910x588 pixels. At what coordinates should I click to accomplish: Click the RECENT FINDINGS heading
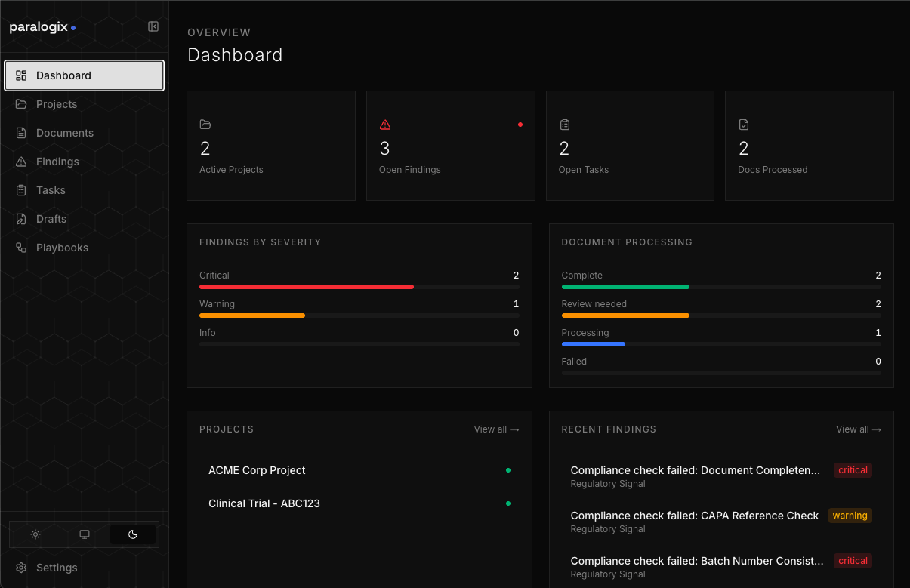[609, 429]
